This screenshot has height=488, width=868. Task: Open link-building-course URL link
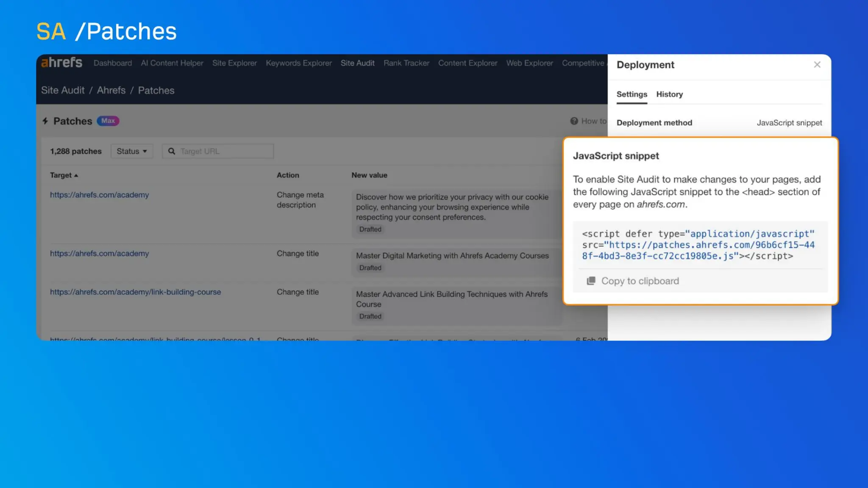(x=136, y=292)
